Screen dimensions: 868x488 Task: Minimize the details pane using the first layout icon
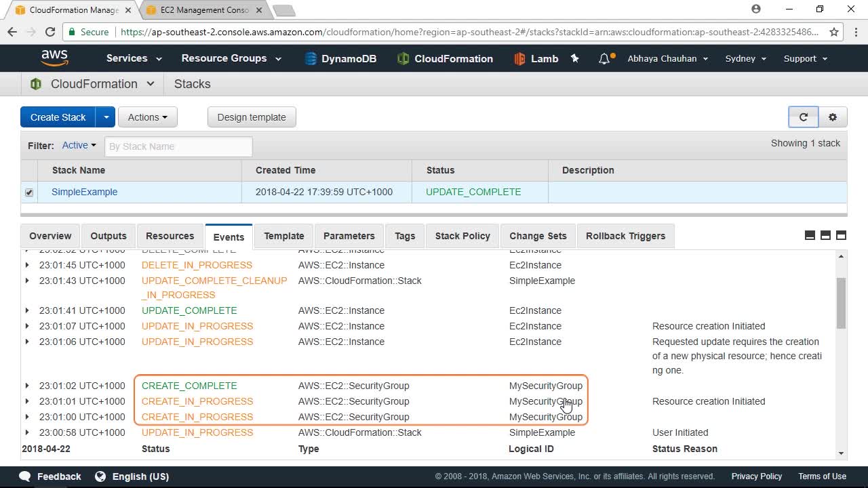point(810,235)
